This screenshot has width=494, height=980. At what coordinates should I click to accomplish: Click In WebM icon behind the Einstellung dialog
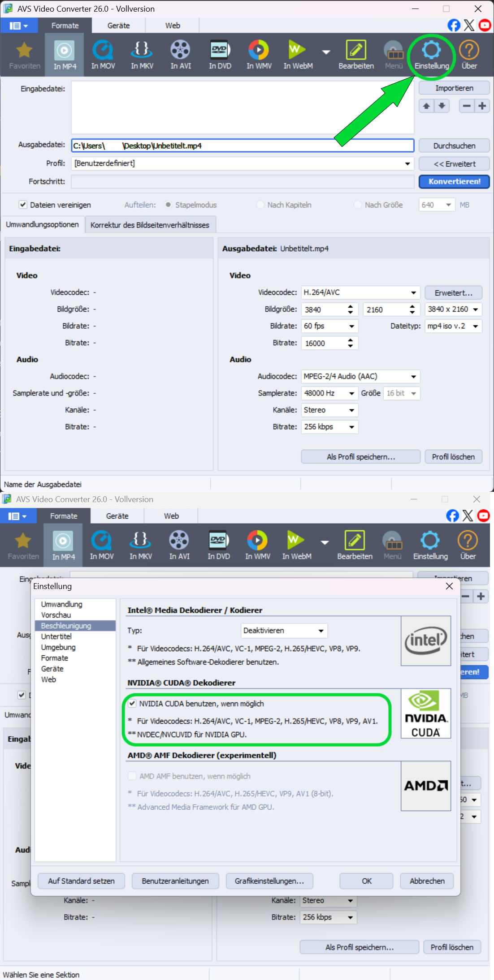coord(296,546)
